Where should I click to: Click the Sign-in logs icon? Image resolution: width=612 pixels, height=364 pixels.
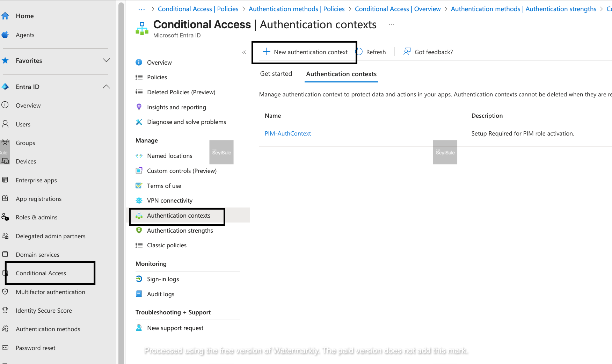click(139, 279)
